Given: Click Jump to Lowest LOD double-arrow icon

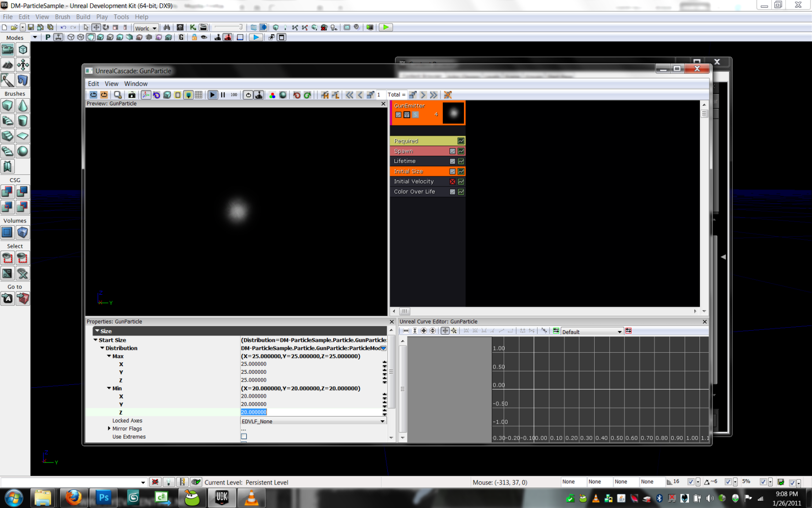Looking at the screenshot, I should click(x=434, y=95).
